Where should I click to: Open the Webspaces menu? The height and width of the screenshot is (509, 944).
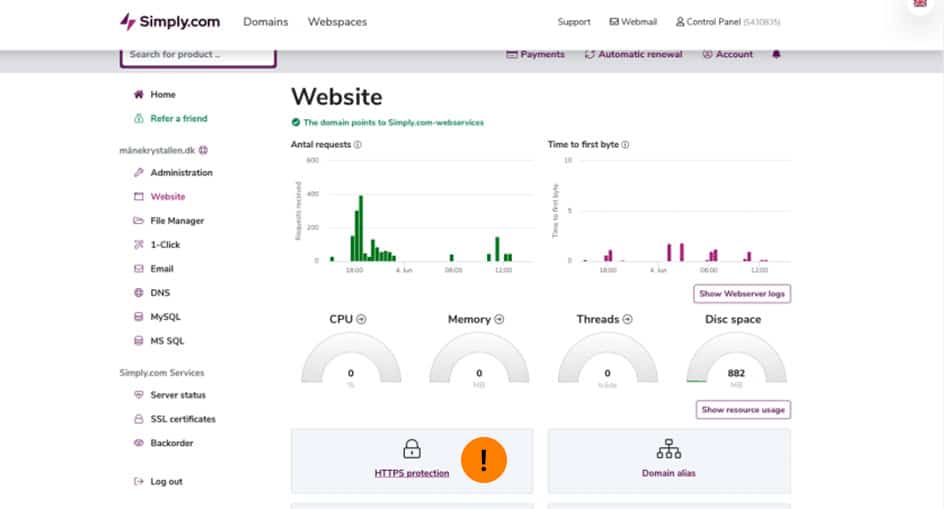click(337, 22)
